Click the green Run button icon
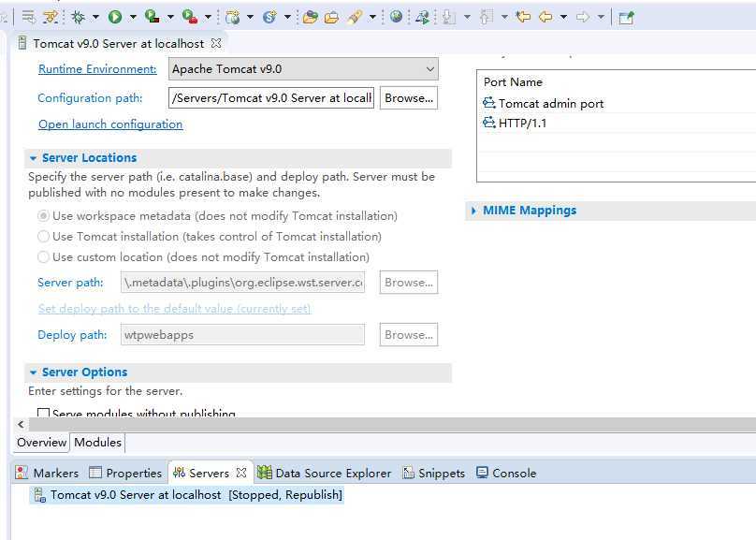Viewport: 756px width, 540px height. [115, 18]
